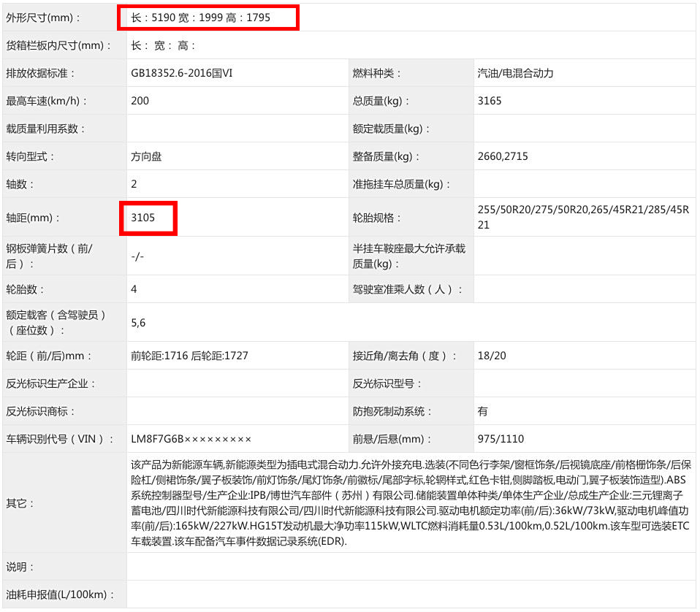Screen dimensions: 700x612
Task: Click the 钢板弹簧片数 label
Action: tap(49, 256)
